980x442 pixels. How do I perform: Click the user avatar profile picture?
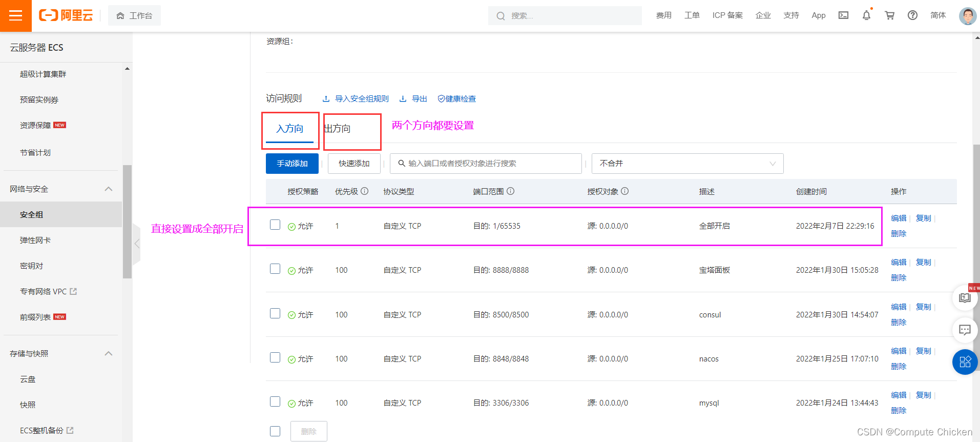967,16
